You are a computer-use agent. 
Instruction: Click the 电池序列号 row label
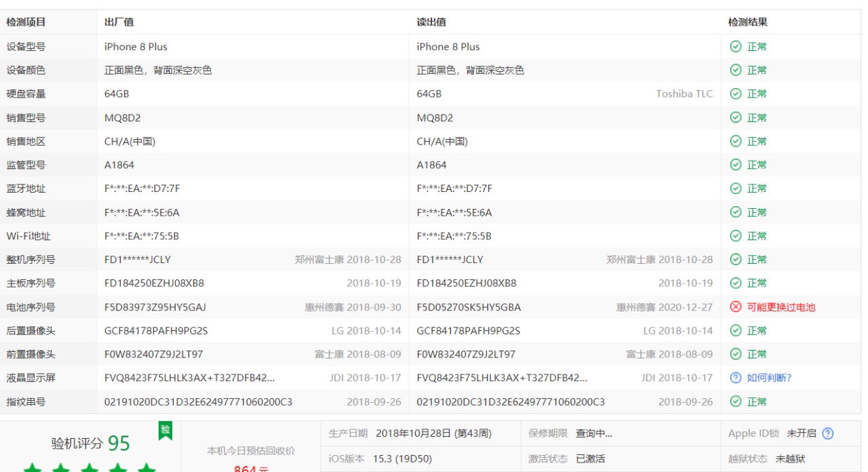(31, 307)
